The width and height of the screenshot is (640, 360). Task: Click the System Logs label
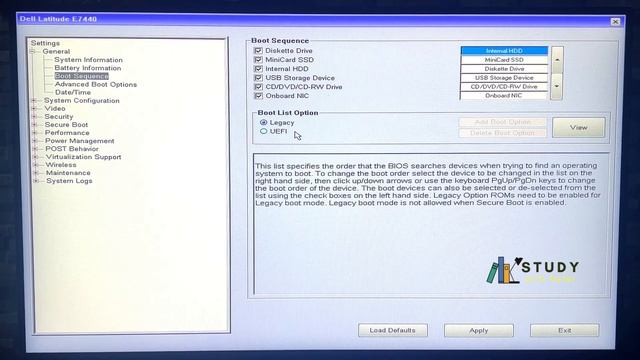point(69,181)
